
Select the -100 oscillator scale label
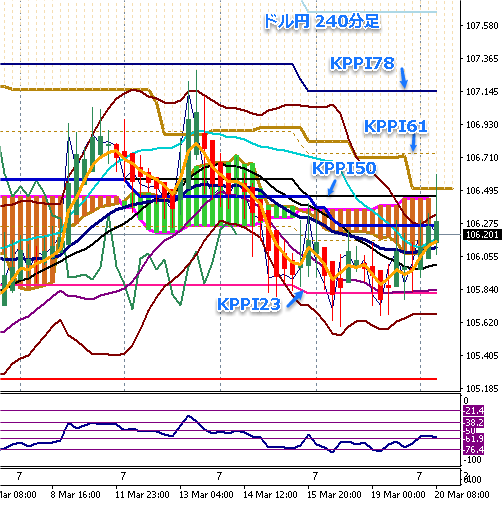[473, 460]
